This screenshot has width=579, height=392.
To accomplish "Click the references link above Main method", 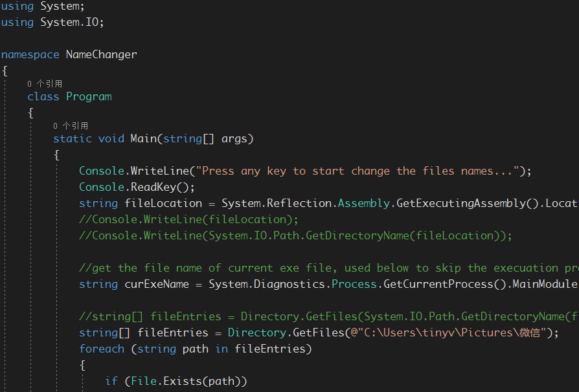I will [71, 125].
